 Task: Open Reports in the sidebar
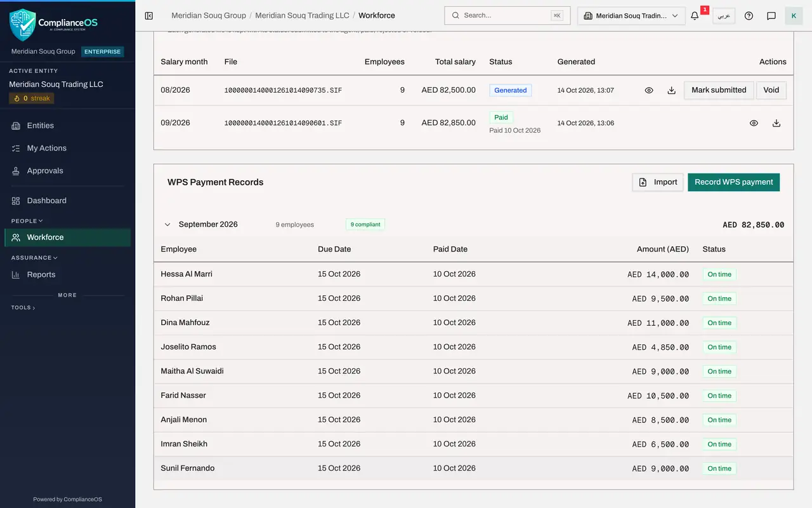click(x=68, y=274)
